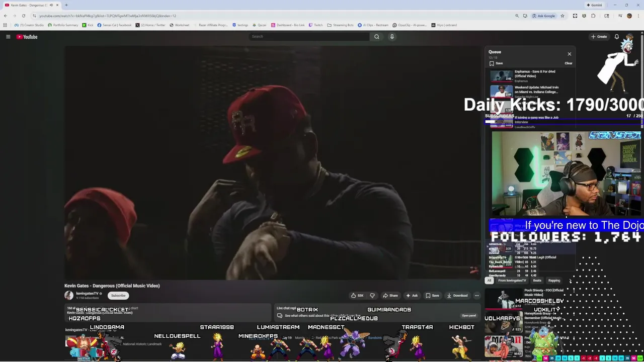Click the Ask button under video
This screenshot has width=644, height=362.
pos(412,296)
